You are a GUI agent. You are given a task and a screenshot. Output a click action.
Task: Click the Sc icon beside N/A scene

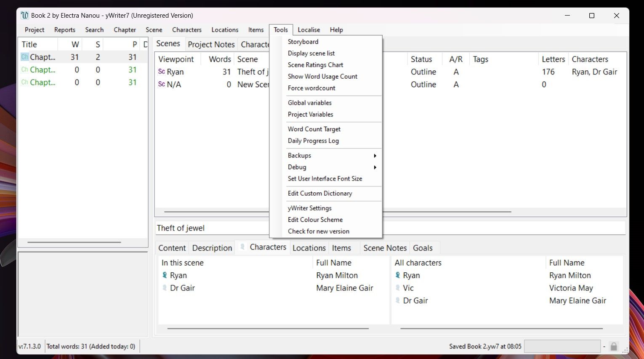[x=162, y=85]
